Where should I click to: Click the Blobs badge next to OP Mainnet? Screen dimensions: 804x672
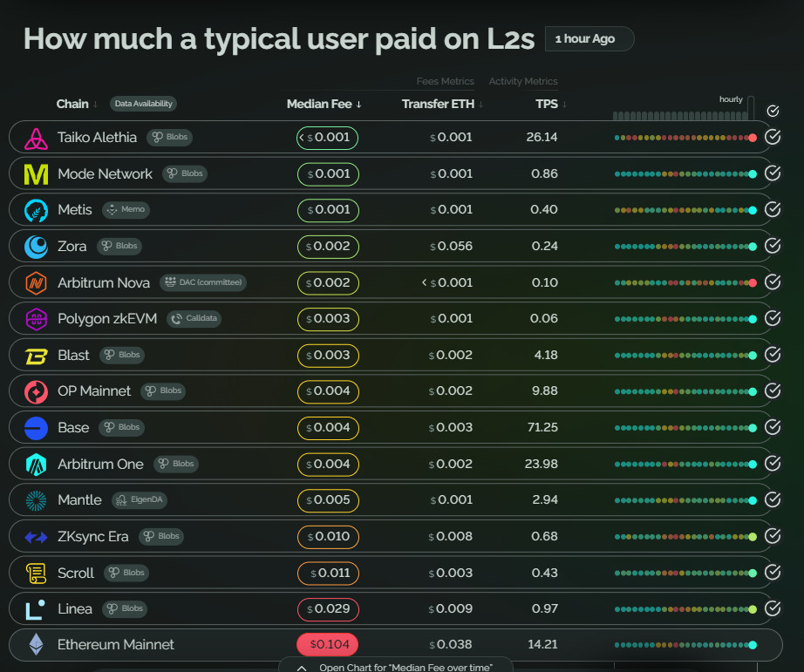point(163,390)
